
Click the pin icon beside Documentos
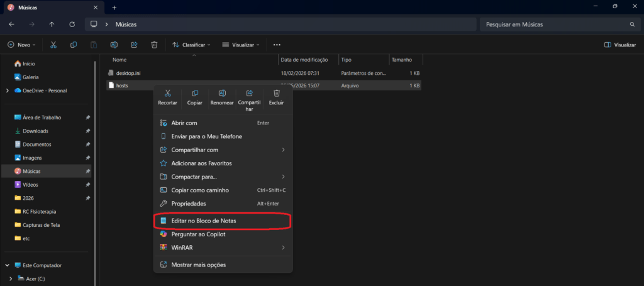pyautogui.click(x=87, y=145)
